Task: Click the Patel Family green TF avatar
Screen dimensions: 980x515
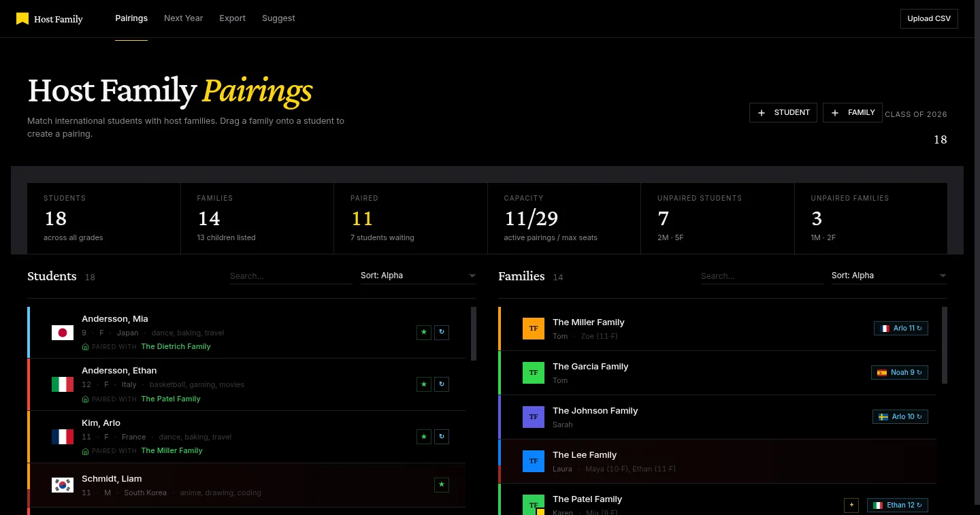Action: (x=534, y=505)
